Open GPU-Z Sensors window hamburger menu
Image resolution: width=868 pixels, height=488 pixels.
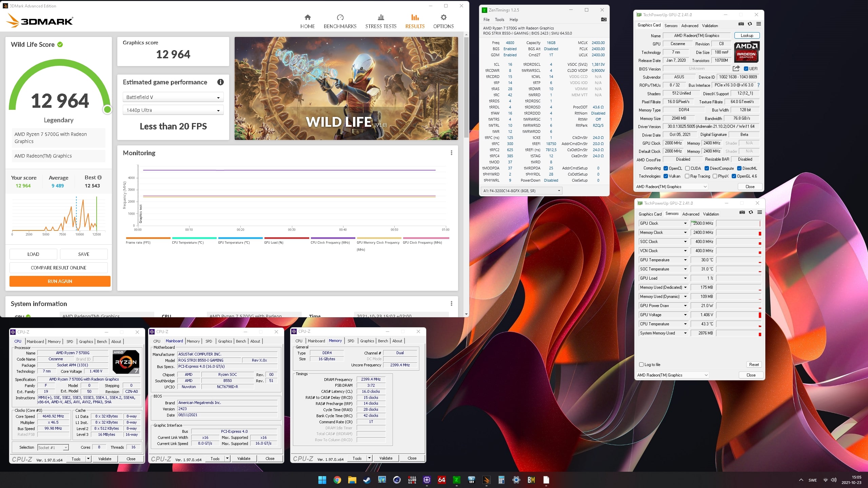[x=760, y=212]
